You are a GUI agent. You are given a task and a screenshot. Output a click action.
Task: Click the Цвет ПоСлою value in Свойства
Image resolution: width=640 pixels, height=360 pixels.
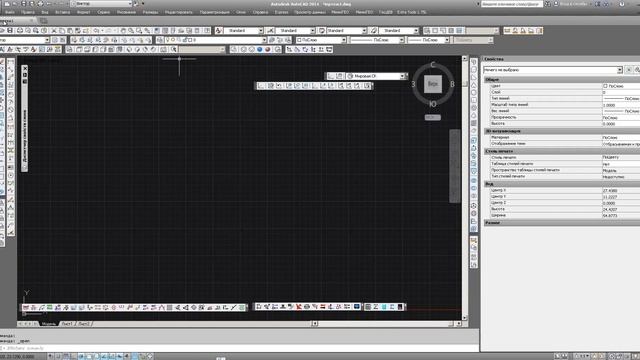[x=621, y=86]
